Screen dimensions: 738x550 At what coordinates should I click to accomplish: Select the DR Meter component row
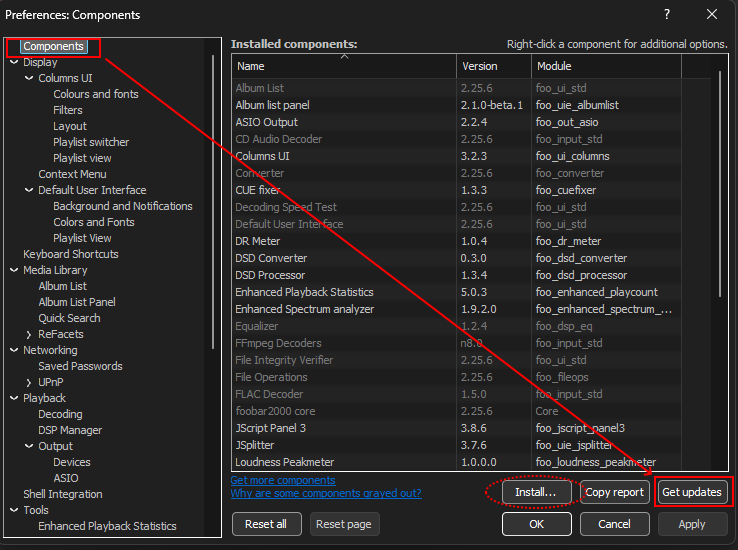[258, 241]
